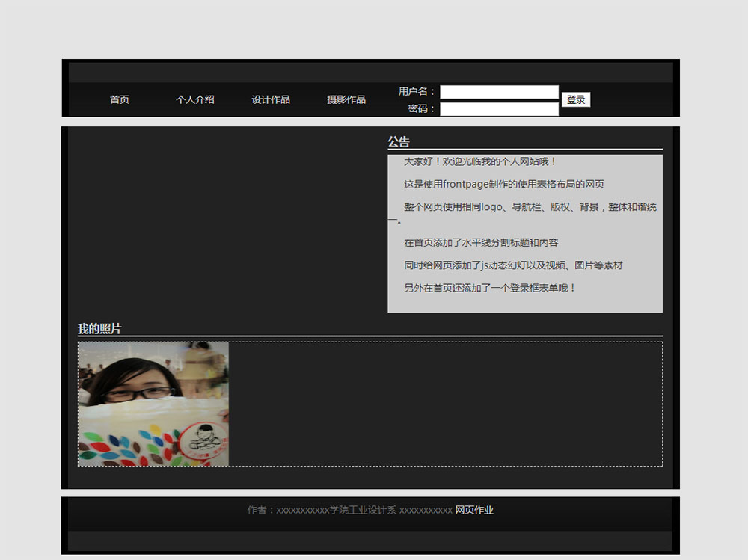Click the 网页作业 link in the footer
The height and width of the screenshot is (560, 748).
474,510
